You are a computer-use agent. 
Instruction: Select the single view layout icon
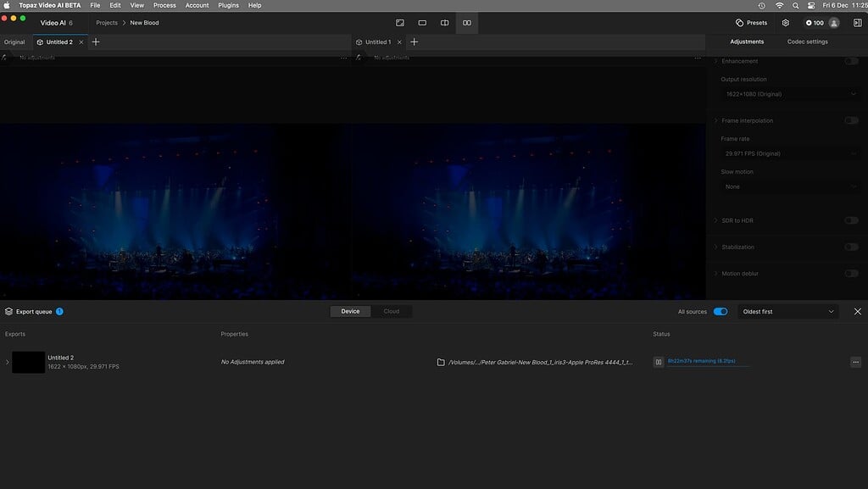pyautogui.click(x=422, y=23)
